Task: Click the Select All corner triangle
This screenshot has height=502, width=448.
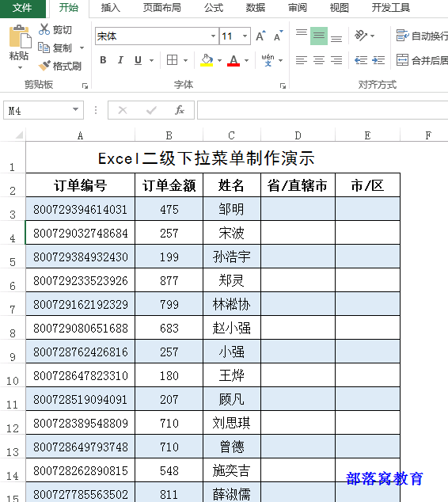Action: click(x=18, y=135)
